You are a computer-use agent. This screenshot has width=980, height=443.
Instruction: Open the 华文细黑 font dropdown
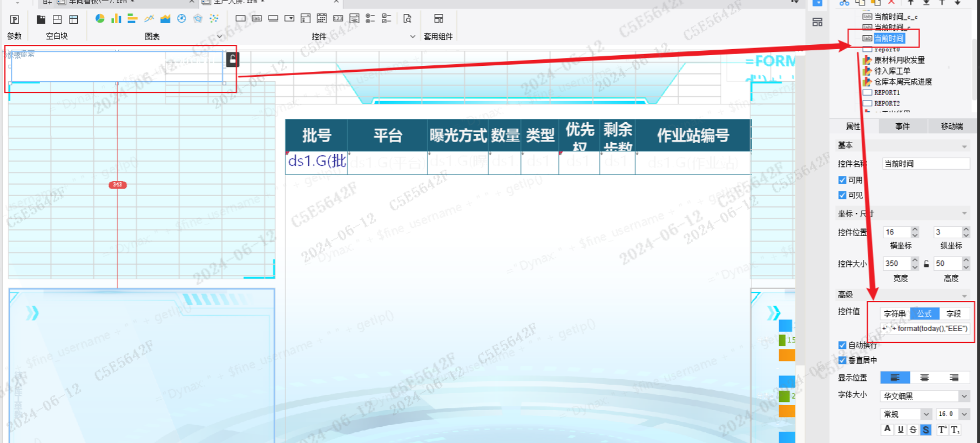(964, 396)
